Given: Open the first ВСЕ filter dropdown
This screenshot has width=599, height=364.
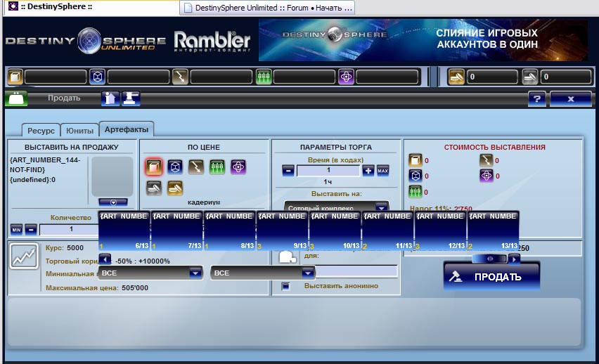Looking at the screenshot, I should click(x=150, y=273).
